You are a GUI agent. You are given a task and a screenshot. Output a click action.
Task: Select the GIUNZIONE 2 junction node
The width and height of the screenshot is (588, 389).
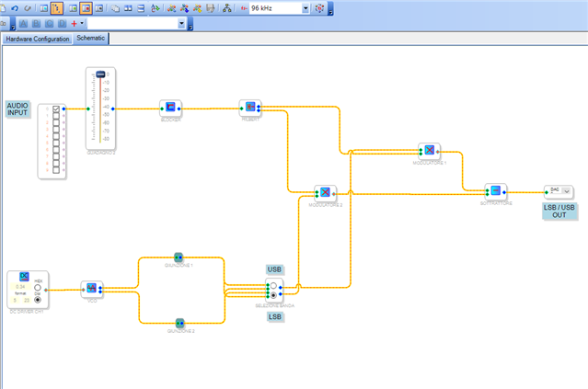pos(180,323)
